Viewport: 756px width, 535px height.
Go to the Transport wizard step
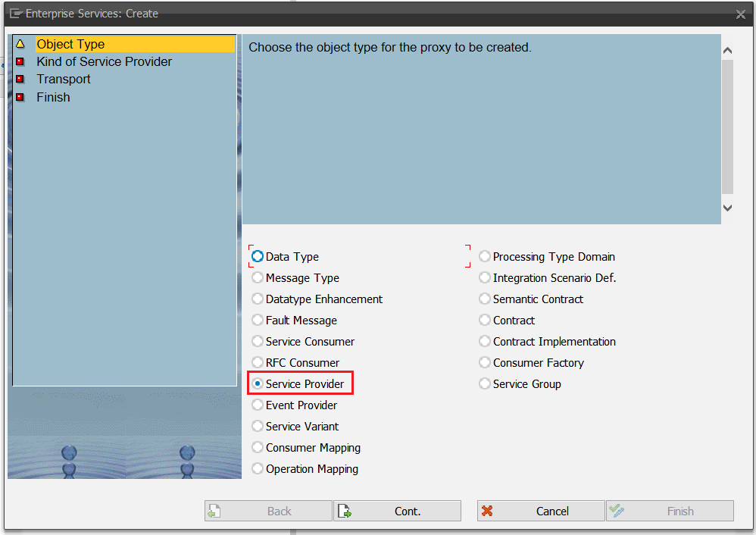[64, 80]
